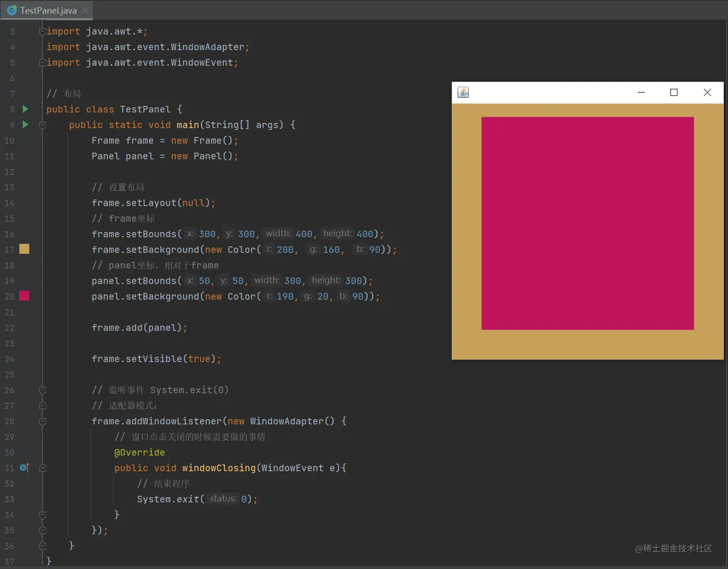728x569 pixels.
Task: Collapse the imports fold marker on line 3
Action: 42,31
